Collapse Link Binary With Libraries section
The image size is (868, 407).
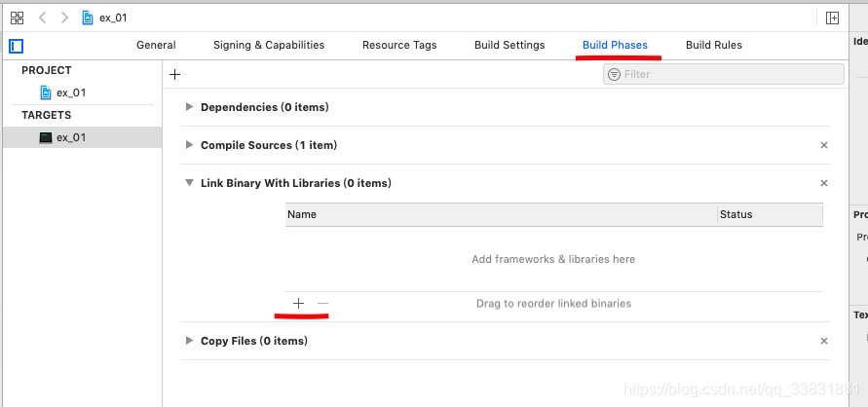tap(189, 182)
